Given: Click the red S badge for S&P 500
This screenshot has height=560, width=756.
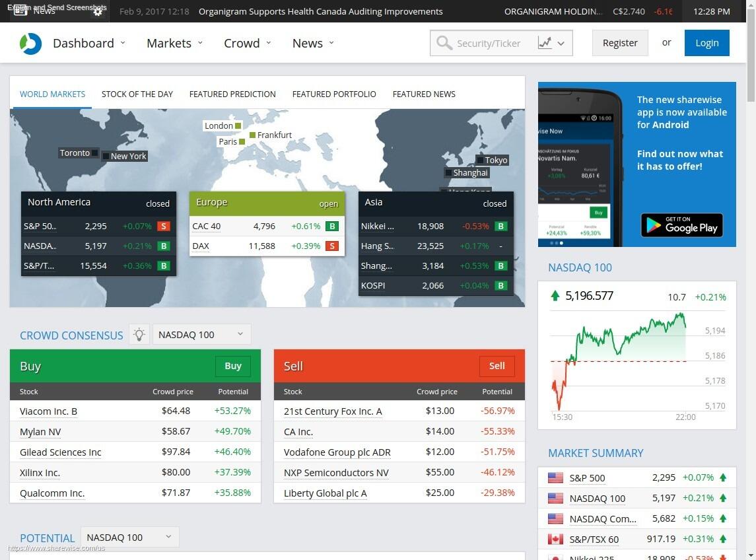Looking at the screenshot, I should 164,227.
